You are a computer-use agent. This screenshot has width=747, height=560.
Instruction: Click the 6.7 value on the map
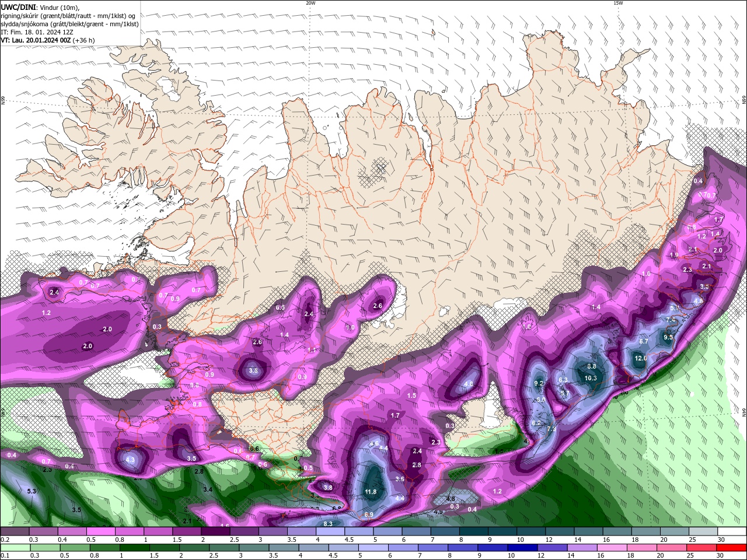[x=644, y=341]
